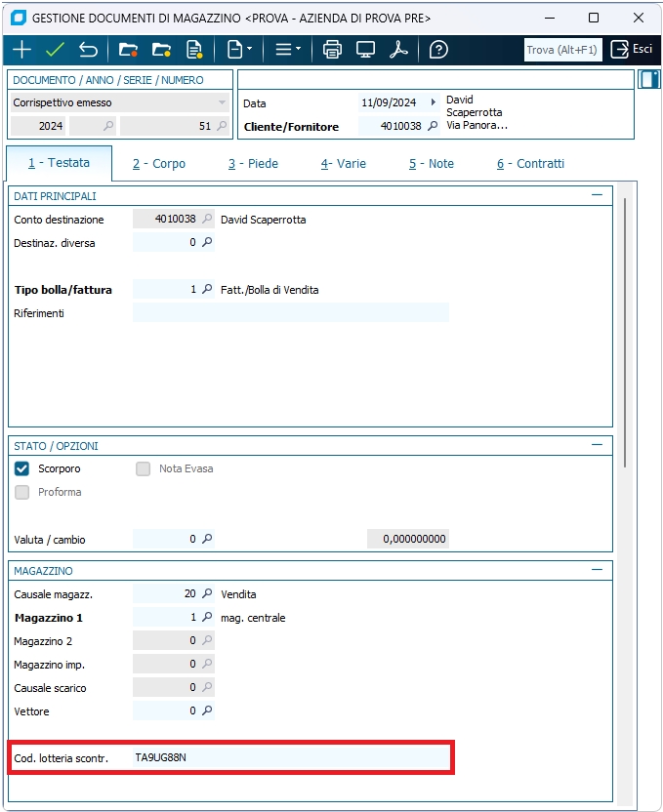Switch to the 4- Varie tab
Viewport: 663px width, 812px height.
344,164
